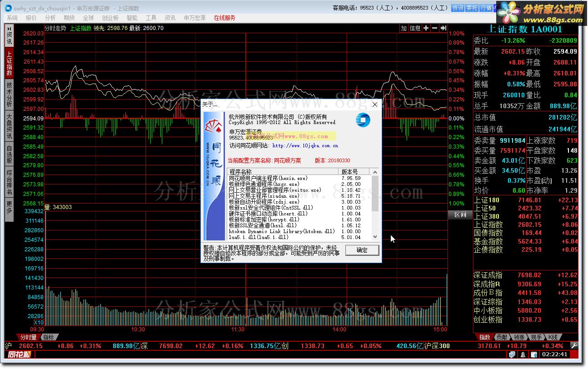Click the 上证50 row in the index list
Image resolution: width=588 pixels, height=369 pixels.
[526, 208]
